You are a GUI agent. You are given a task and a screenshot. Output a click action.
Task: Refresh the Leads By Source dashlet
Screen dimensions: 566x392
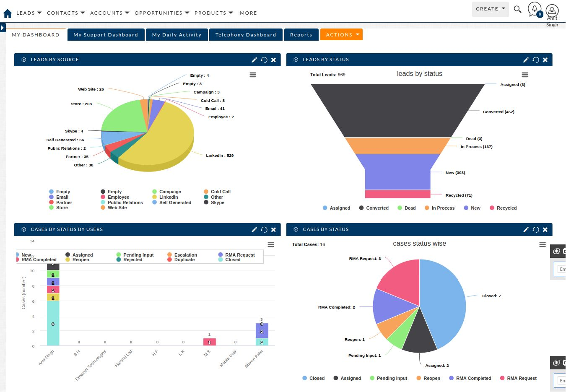tap(264, 60)
